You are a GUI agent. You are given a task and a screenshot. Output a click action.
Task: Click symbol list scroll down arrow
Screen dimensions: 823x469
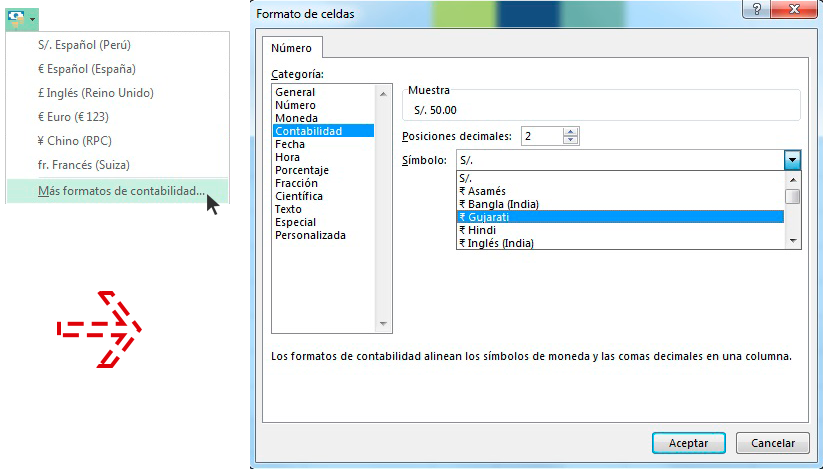[793, 241]
